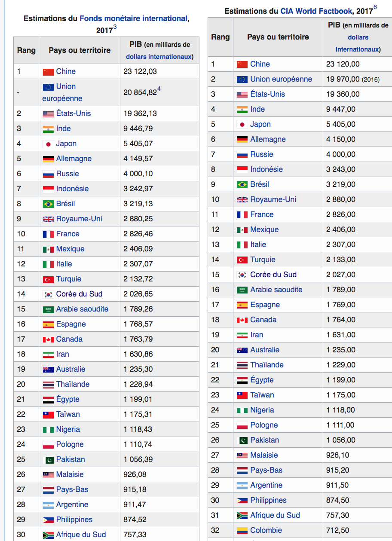Open the Fonds monétaire international link
392x541 pixels.
point(133,18)
